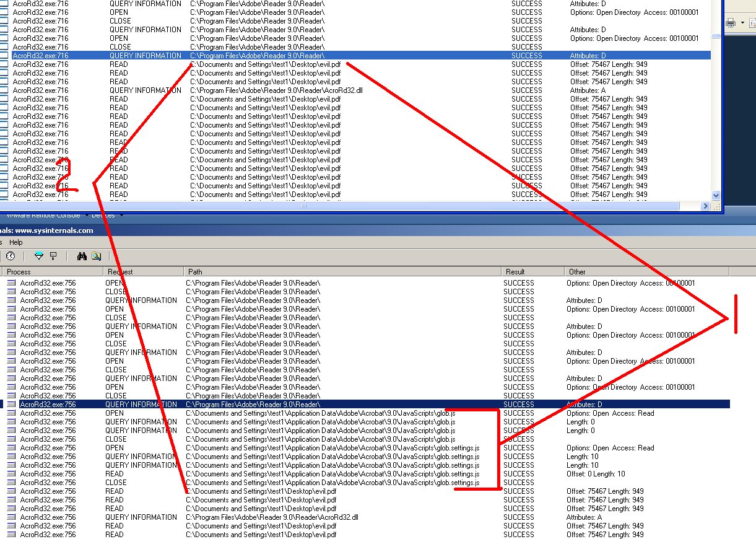Click 'Attributes: A' cell in upper window
The height and width of the screenshot is (539, 756).
[588, 90]
